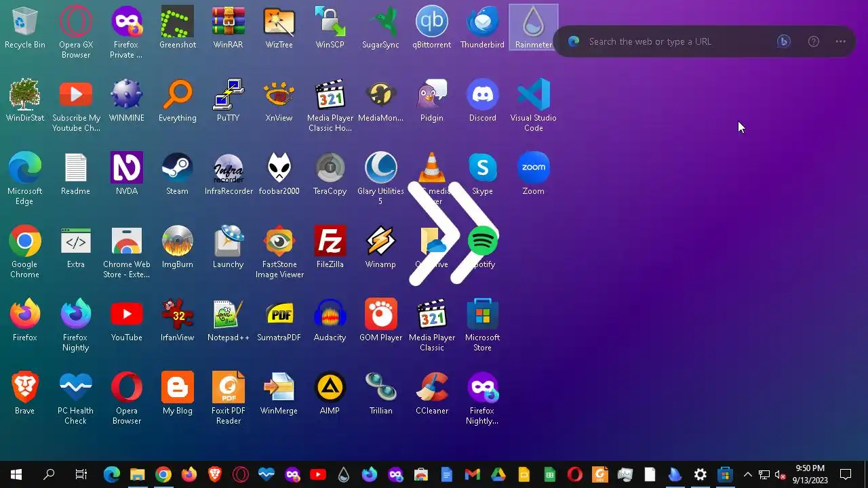This screenshot has width=868, height=488.
Task: Select the FileZilla desktop icon
Action: coord(330,247)
